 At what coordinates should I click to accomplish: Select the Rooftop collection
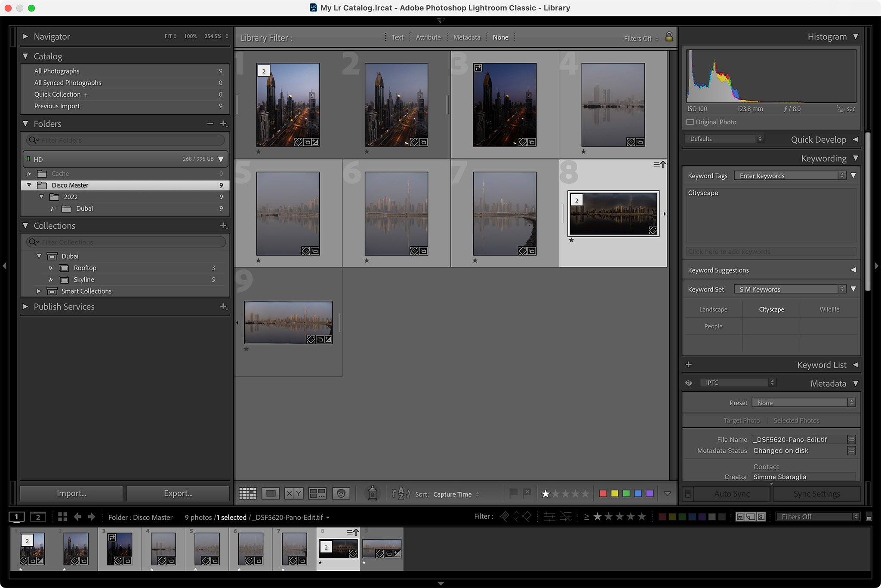point(85,268)
